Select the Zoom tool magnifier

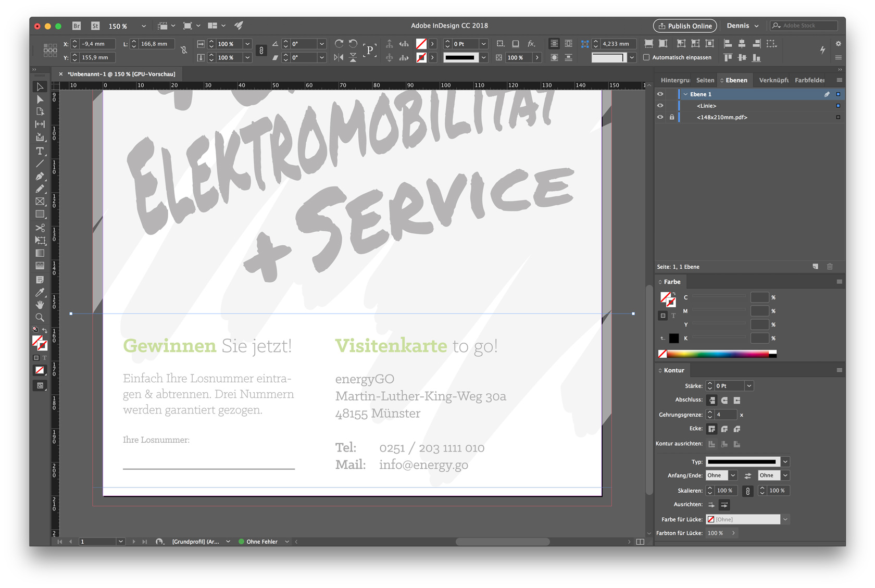pyautogui.click(x=40, y=317)
